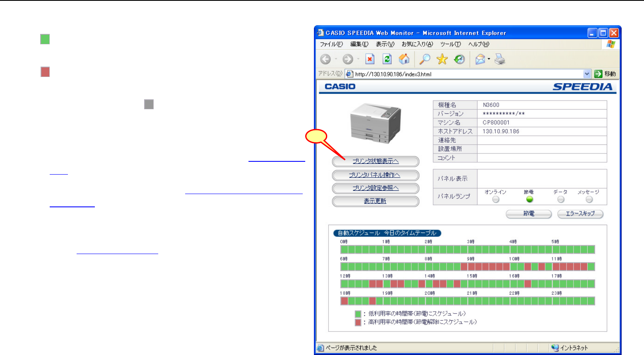644x355 pixels.
Task: Go back with the Back arrow button
Action: click(326, 60)
